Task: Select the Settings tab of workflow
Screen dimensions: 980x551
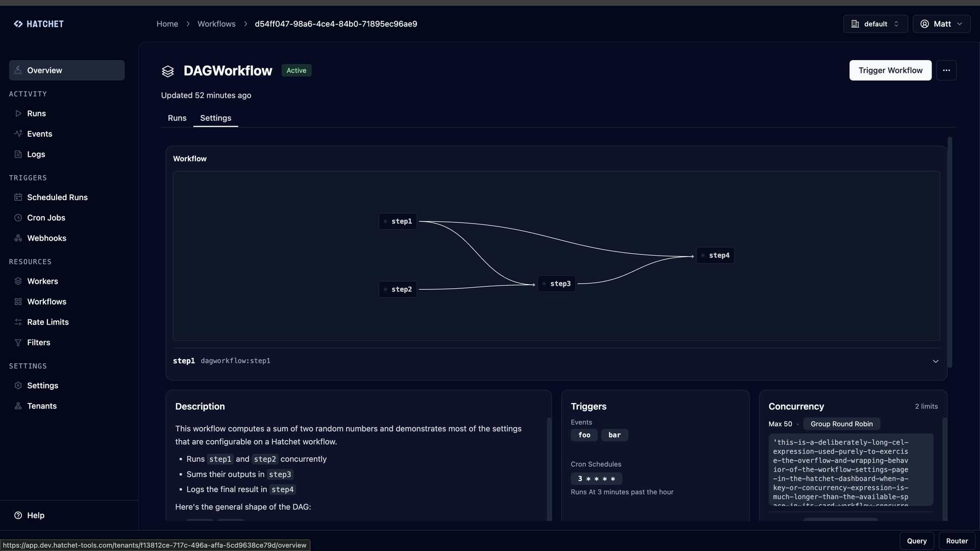Action: click(216, 118)
